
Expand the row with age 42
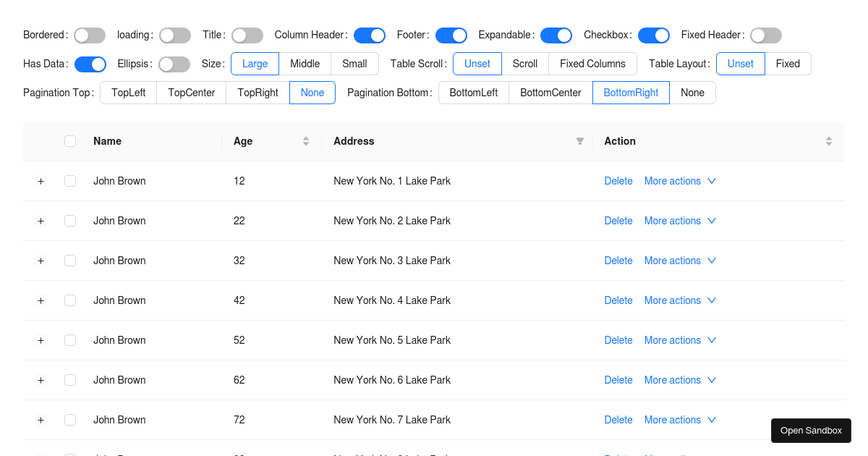click(x=41, y=300)
